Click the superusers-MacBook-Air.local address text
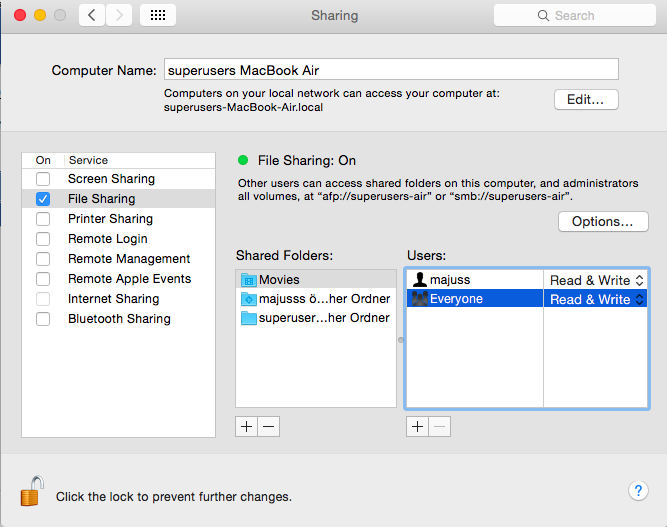 pos(243,107)
